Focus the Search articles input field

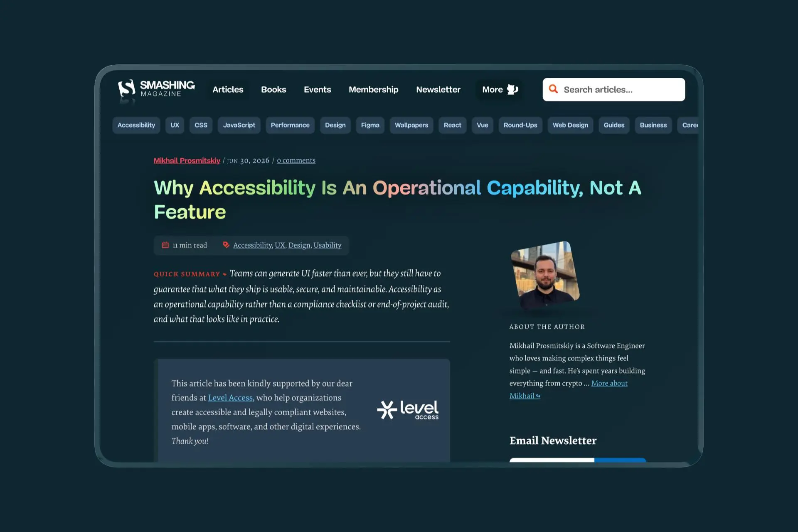click(614, 89)
